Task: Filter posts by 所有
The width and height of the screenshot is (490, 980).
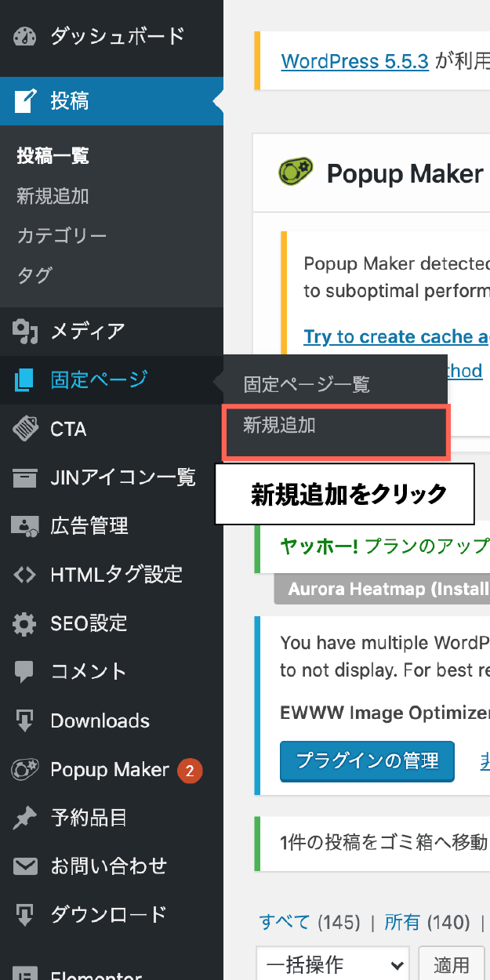Action: click(x=402, y=923)
